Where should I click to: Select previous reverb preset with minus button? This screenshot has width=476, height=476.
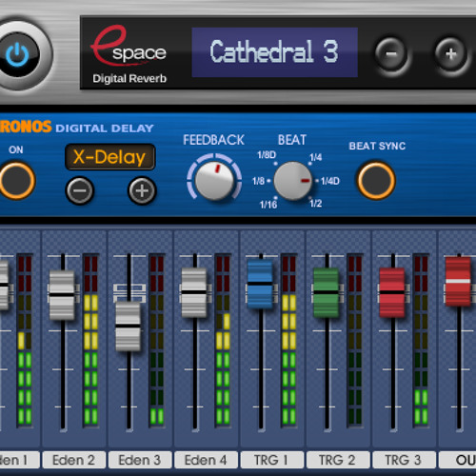click(391, 54)
